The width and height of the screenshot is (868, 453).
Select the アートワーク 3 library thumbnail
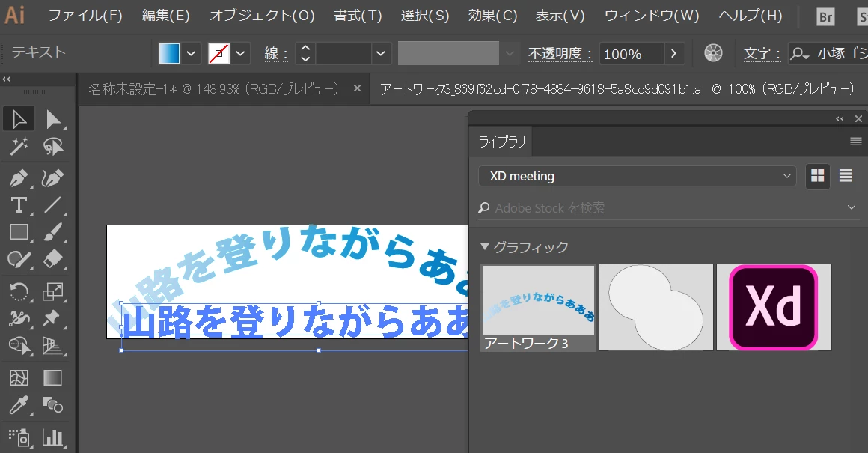coord(539,307)
